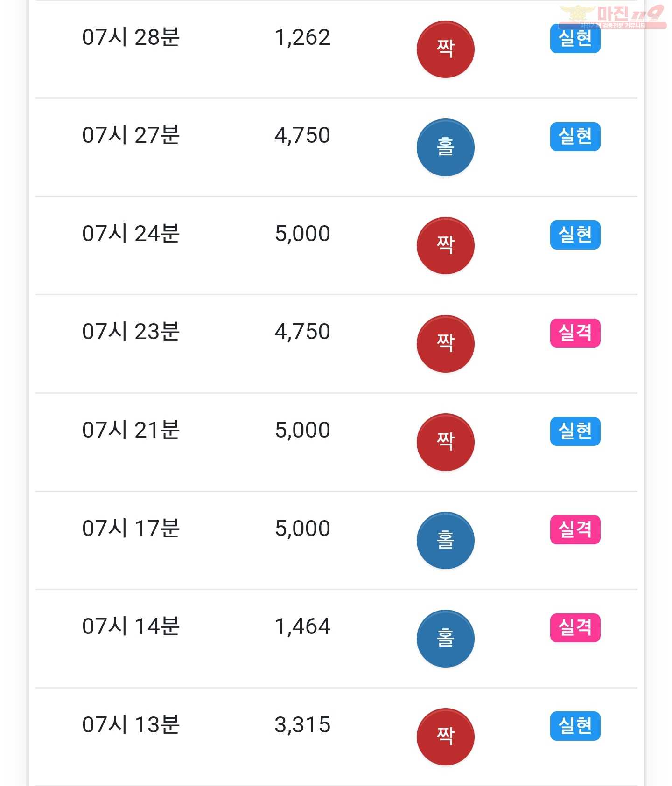This screenshot has width=672, height=786.
Task: Tap the red 짝 circle at 07시 21분
Action: (445, 442)
